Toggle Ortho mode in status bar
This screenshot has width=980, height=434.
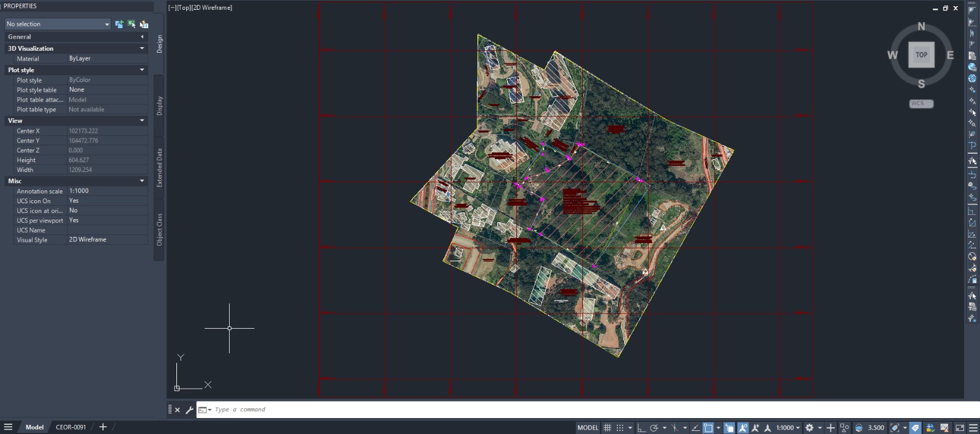point(641,428)
